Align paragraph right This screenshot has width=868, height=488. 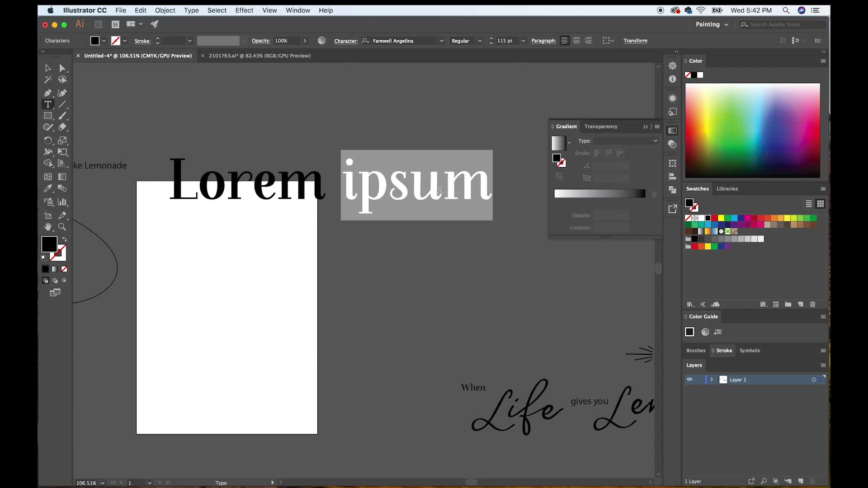[588, 41]
